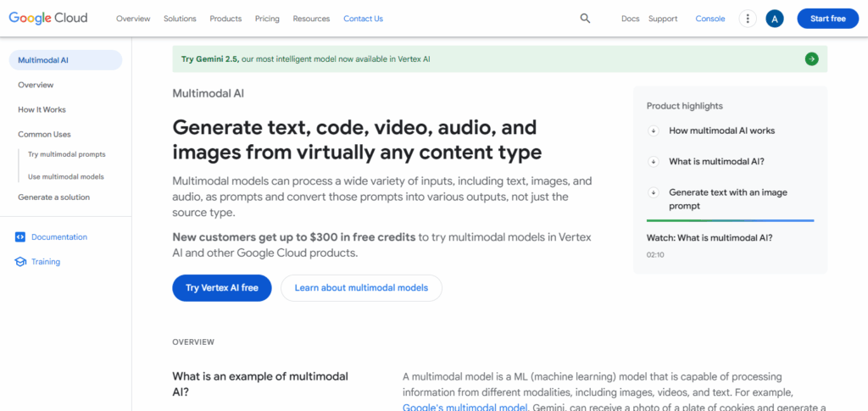868x411 pixels.
Task: Click the Try Gemini 2.5 banner text
Action: pyautogui.click(x=305, y=59)
